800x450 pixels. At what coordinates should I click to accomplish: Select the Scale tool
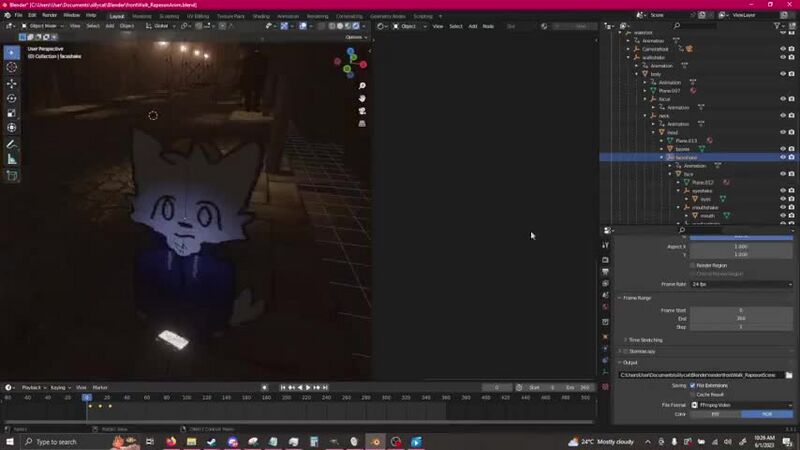point(12,113)
